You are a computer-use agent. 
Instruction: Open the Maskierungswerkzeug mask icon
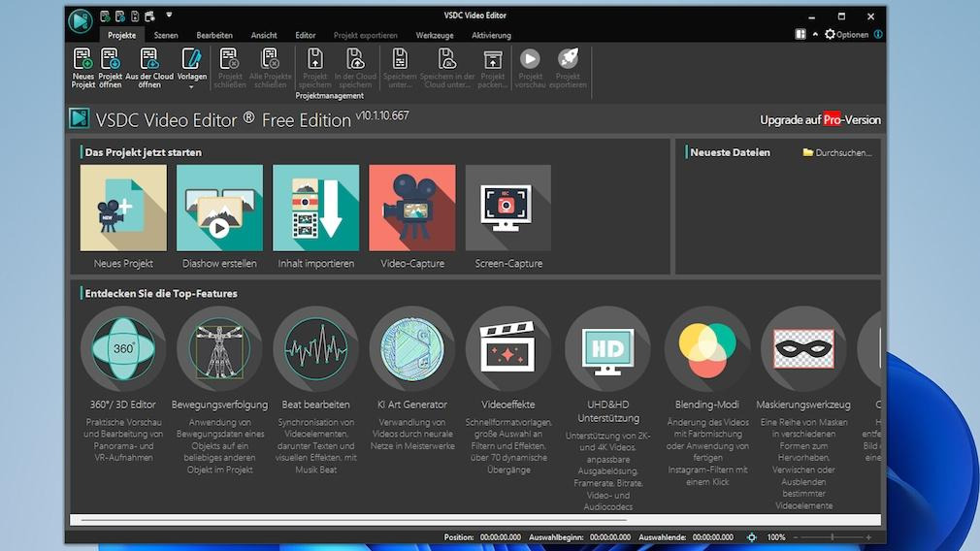tap(803, 348)
